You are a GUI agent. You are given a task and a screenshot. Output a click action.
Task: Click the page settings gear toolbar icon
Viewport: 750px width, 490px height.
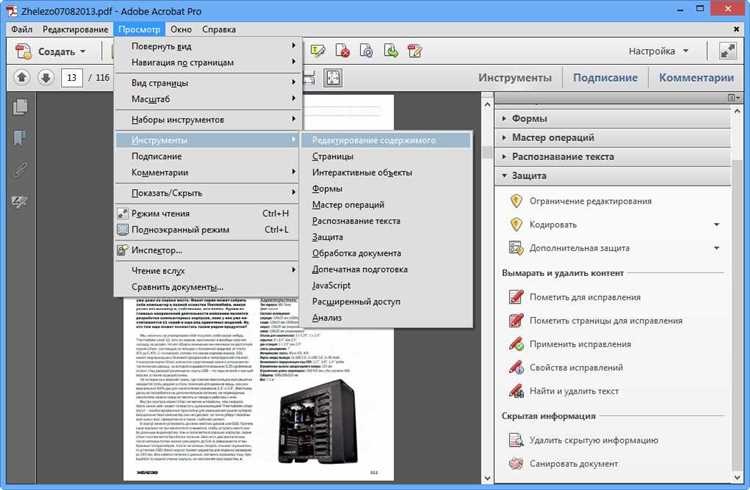[x=366, y=51]
